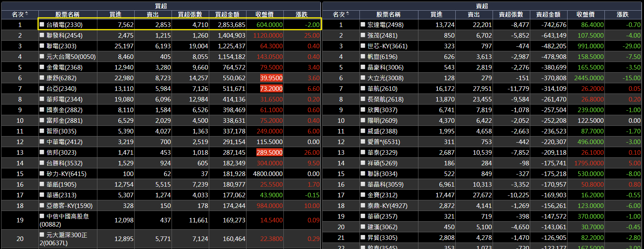Select the 中華電(2412) checkbox

(42, 141)
